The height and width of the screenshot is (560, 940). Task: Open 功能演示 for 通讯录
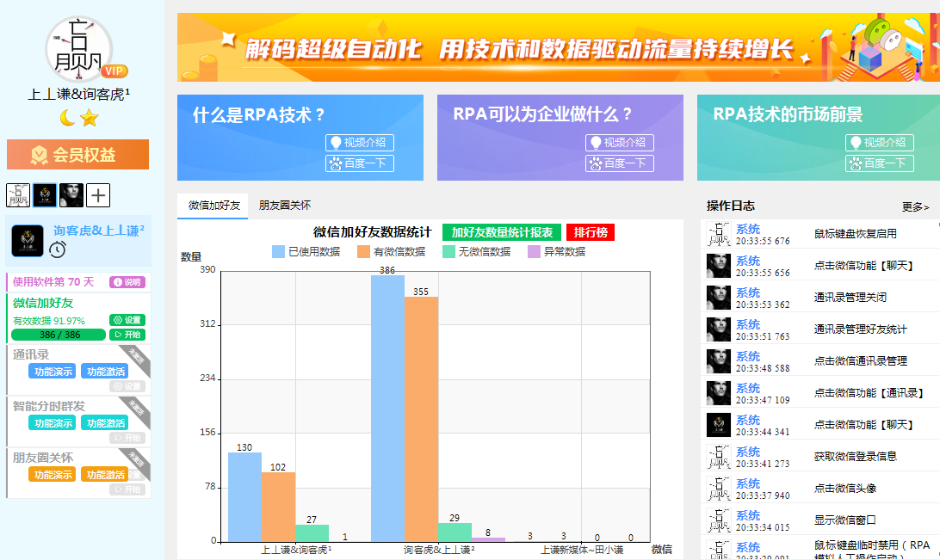point(53,372)
